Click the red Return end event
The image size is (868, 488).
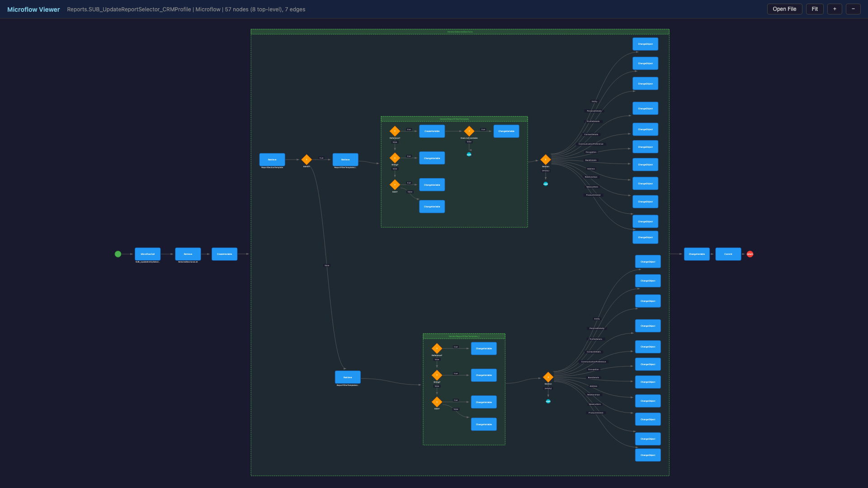(x=750, y=254)
